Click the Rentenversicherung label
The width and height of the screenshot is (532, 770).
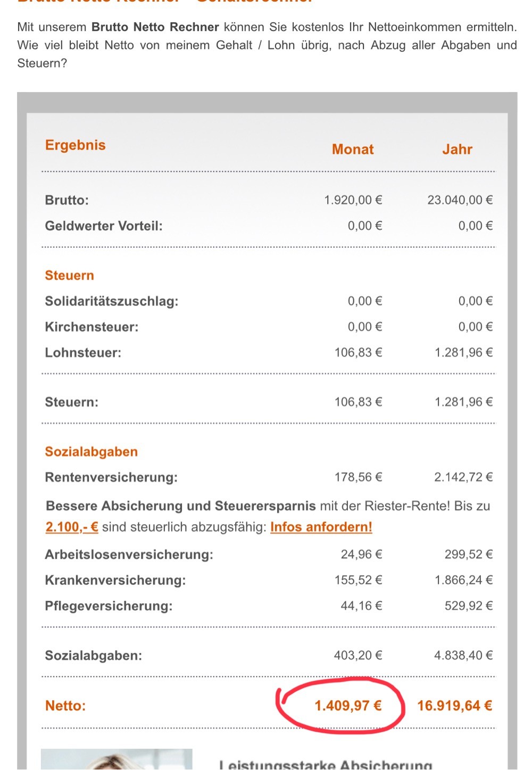pyautogui.click(x=111, y=477)
